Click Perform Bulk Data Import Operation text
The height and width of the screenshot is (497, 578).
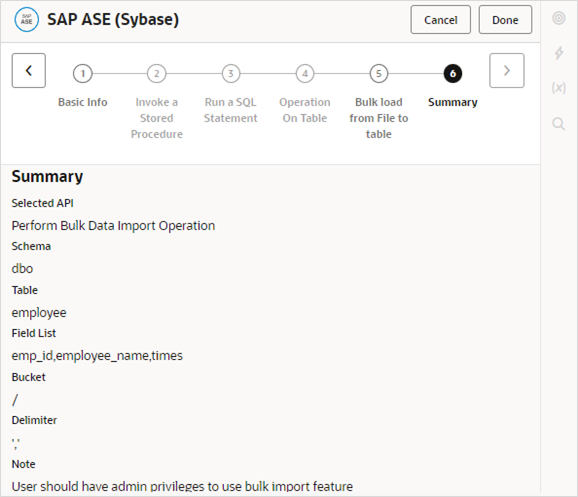(113, 226)
